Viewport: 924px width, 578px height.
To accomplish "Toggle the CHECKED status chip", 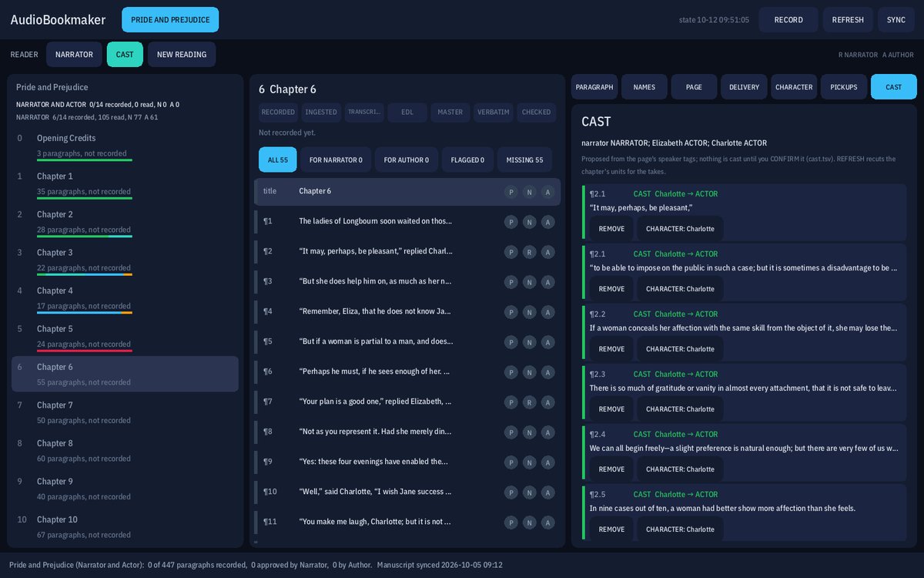I will pos(537,113).
